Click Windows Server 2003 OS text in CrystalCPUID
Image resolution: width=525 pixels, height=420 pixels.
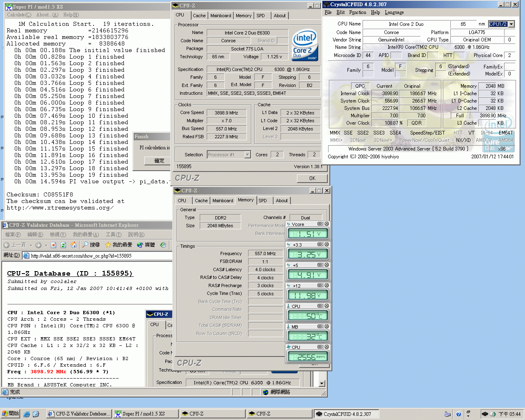[408, 149]
